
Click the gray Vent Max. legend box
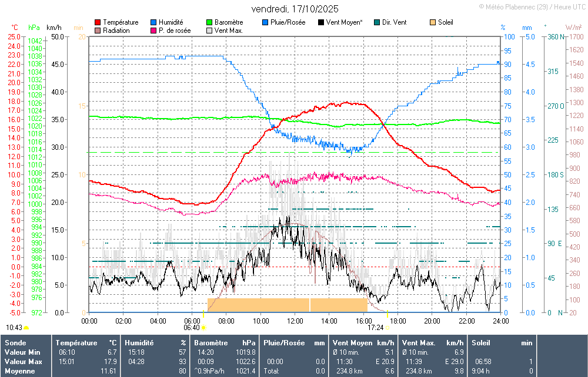coord(209,30)
